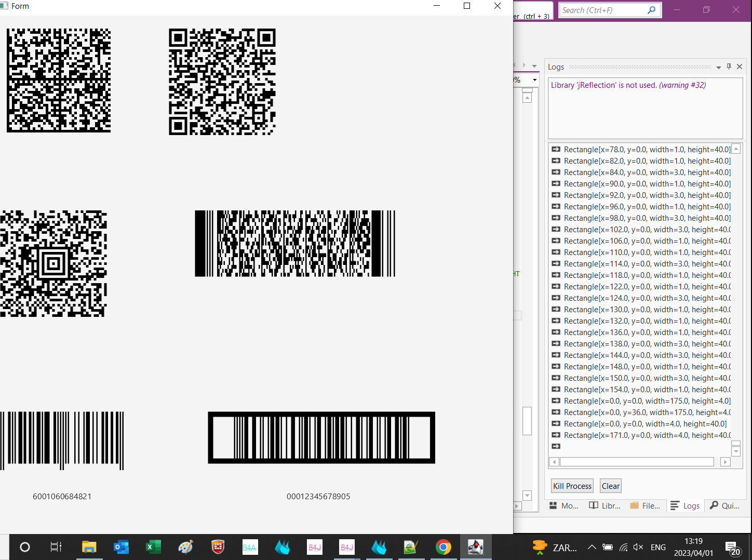Click the right arrow of the log horizontal scrollbar

tap(726, 462)
